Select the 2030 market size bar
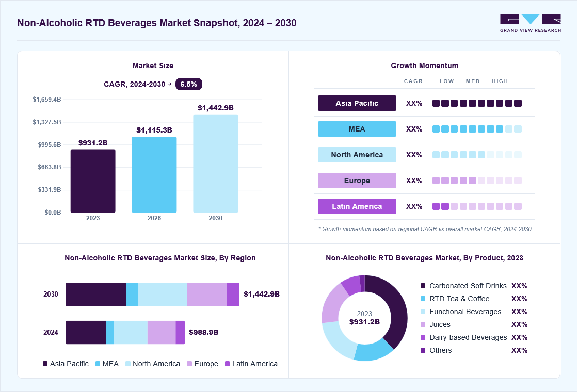The image size is (578, 392). [216, 164]
